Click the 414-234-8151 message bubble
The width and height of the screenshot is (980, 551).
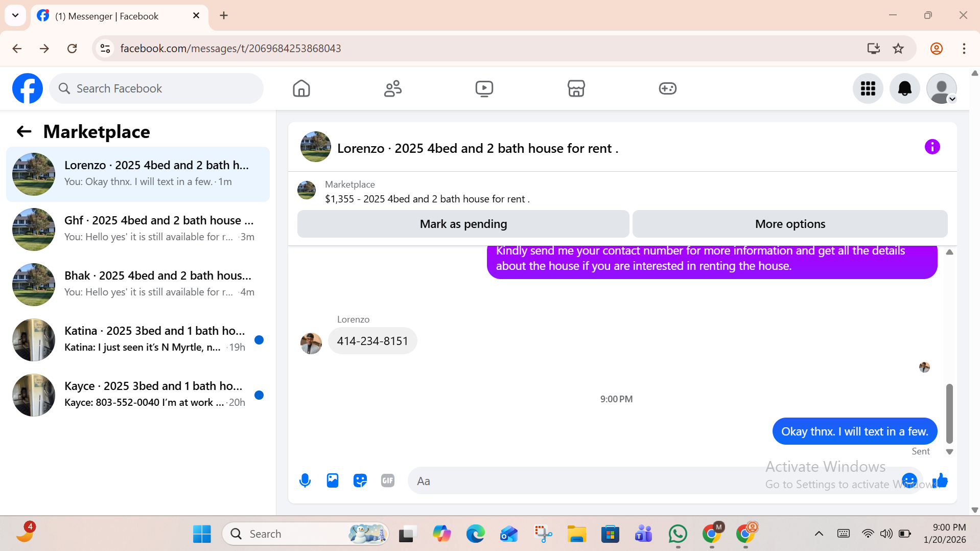click(x=372, y=341)
